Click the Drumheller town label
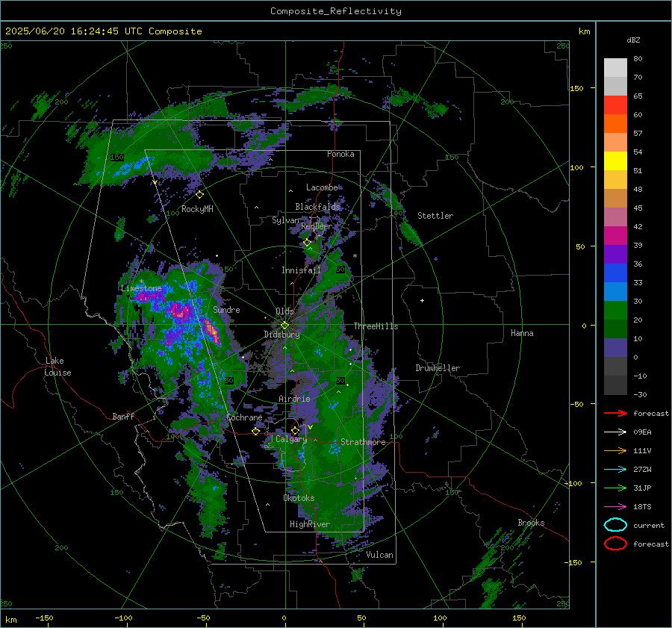 pos(438,368)
